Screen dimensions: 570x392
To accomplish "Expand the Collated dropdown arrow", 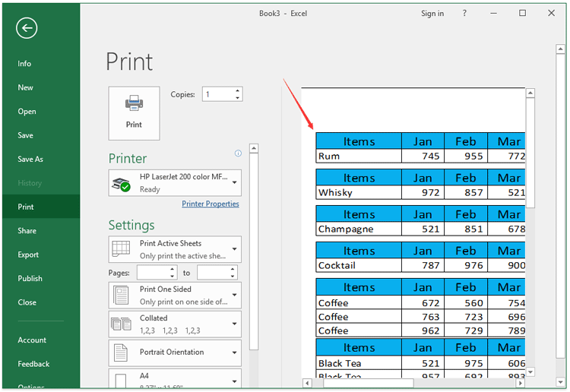I will point(234,324).
